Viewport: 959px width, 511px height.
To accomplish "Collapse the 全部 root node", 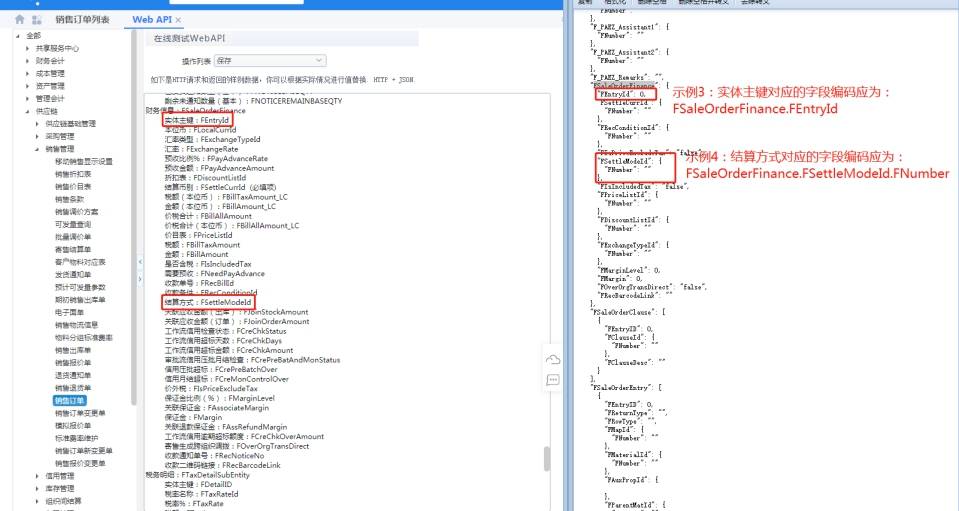I will [x=18, y=35].
